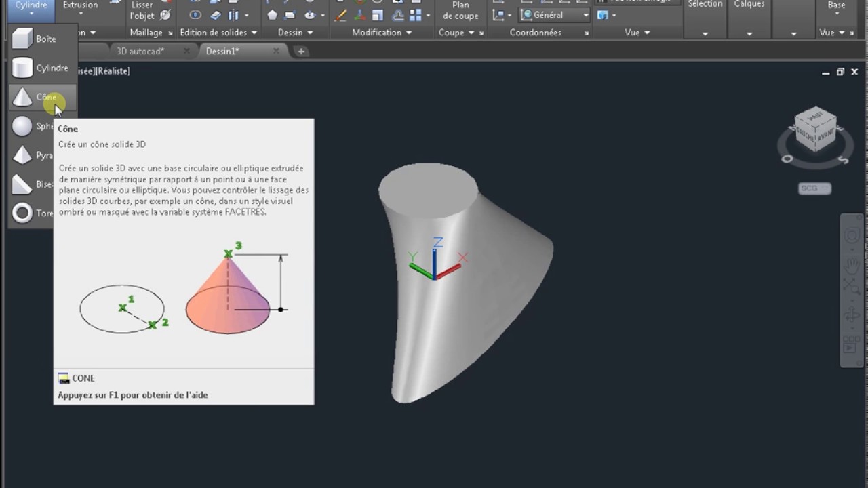Click the first solid-editing icon above Edition de solides
Viewport: 868px width, 488px height.
[195, 15]
